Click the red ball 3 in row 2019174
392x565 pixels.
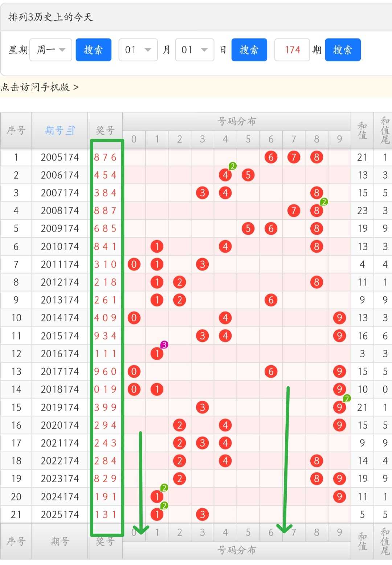click(x=202, y=407)
